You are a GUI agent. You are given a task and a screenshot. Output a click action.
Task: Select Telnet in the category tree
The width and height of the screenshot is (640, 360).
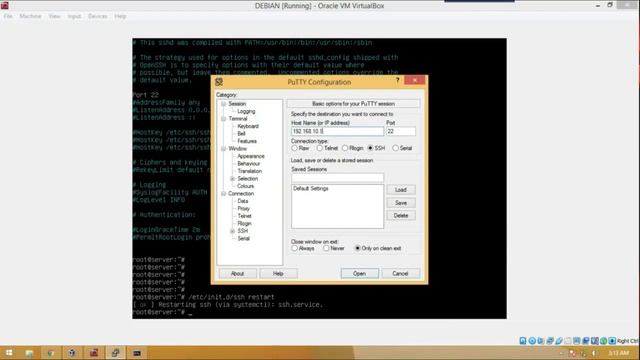click(x=244, y=216)
